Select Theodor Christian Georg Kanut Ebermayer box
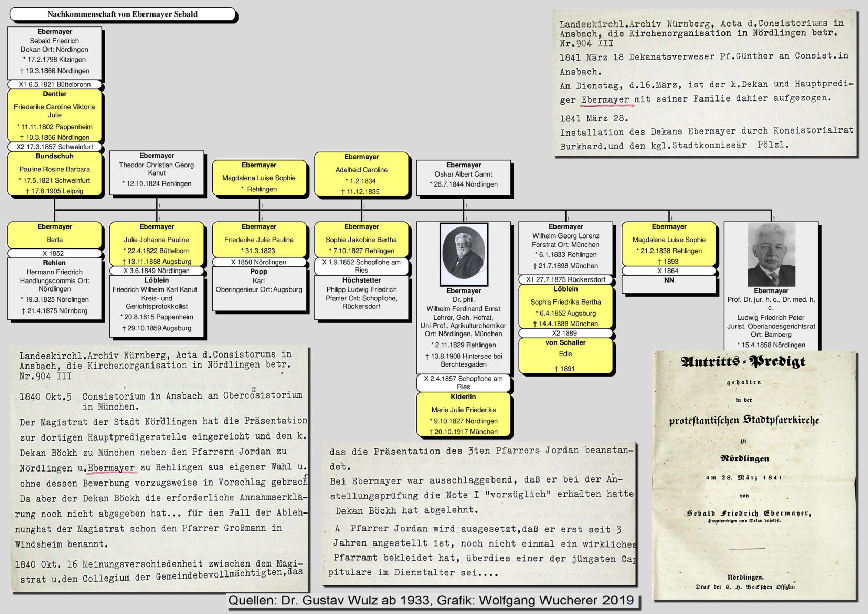This screenshot has height=614, width=868. 157,173
